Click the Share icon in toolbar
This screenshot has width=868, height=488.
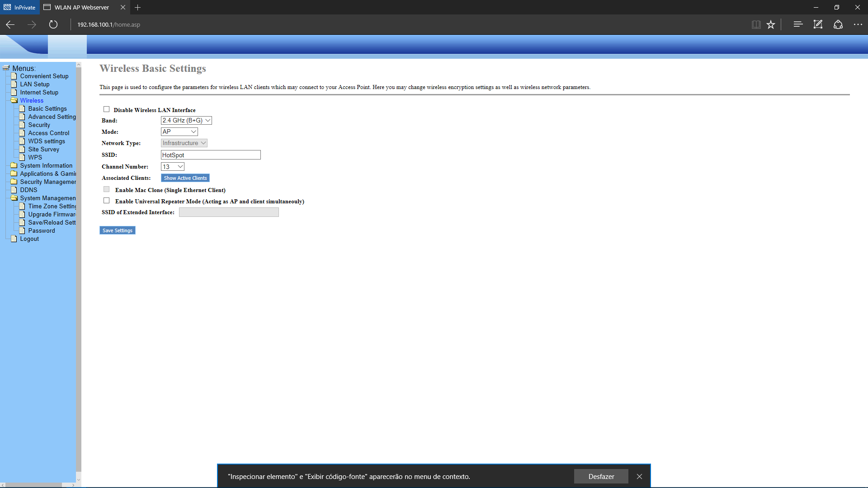pyautogui.click(x=838, y=24)
